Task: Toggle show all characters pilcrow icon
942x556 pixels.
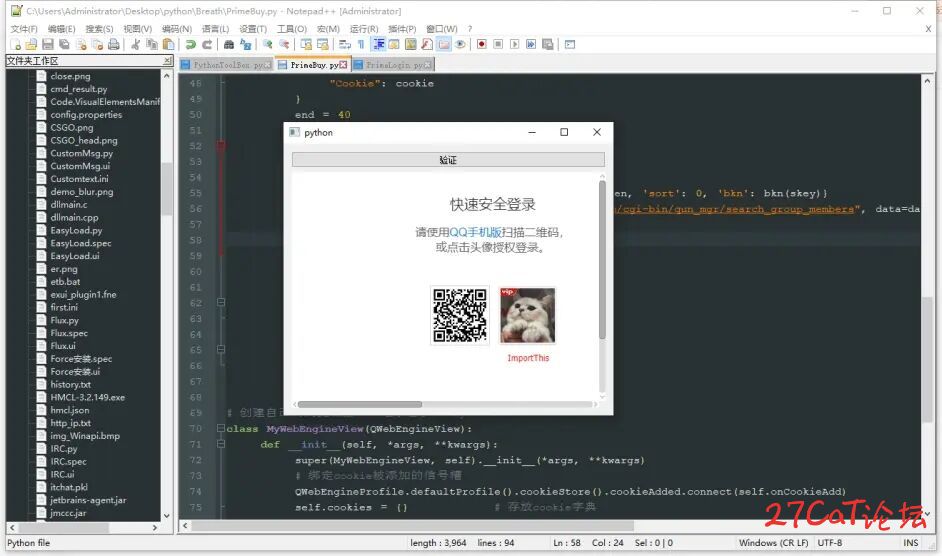Action: click(361, 44)
